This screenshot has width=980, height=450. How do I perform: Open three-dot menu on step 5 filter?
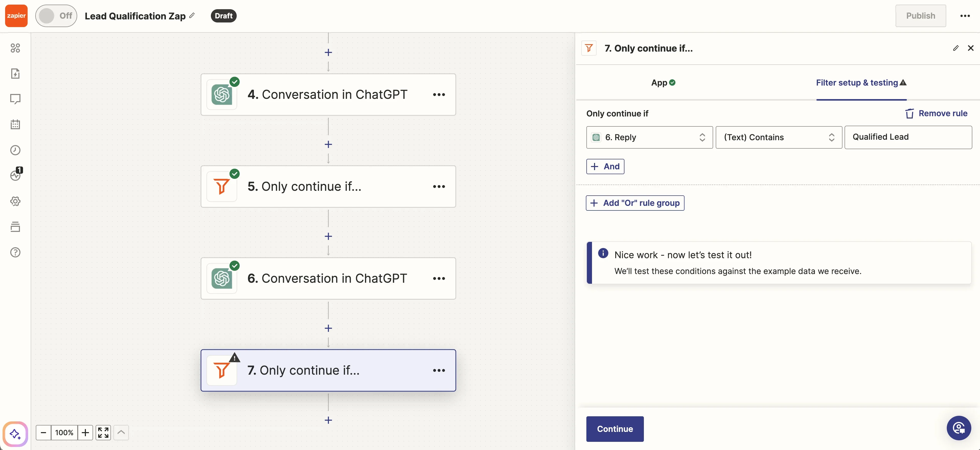pyautogui.click(x=439, y=187)
